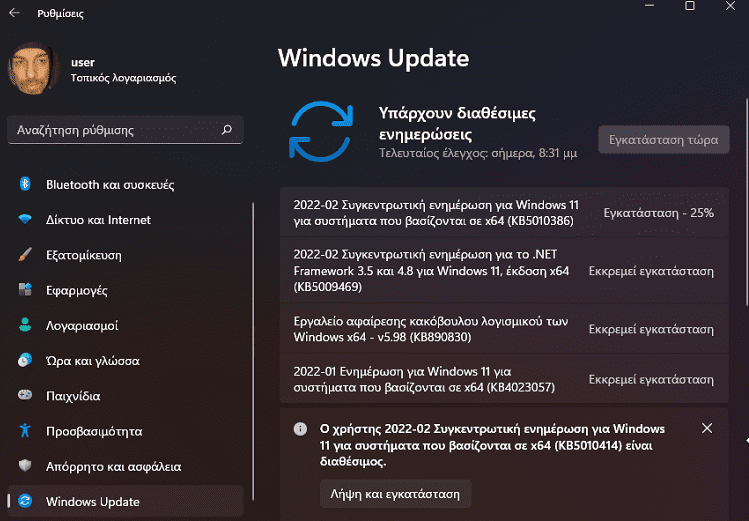Click the large blue update sync icon

tap(321, 131)
